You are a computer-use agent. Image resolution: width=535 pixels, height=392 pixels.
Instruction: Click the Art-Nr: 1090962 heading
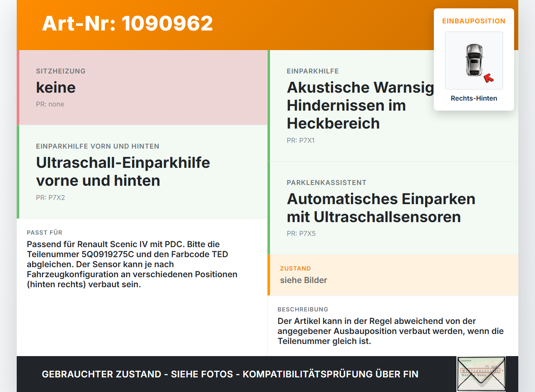[x=127, y=23]
